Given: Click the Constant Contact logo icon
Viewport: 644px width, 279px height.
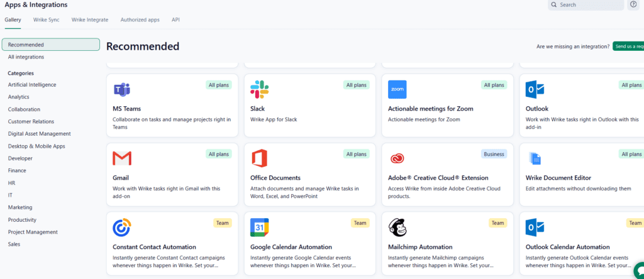Looking at the screenshot, I should click(121, 227).
